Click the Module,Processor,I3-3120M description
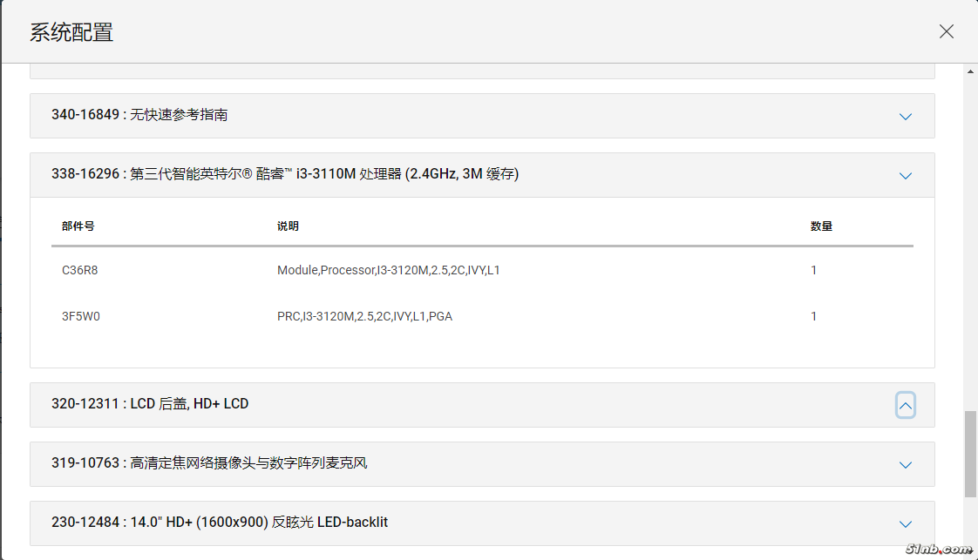This screenshot has height=560, width=978. (x=389, y=270)
